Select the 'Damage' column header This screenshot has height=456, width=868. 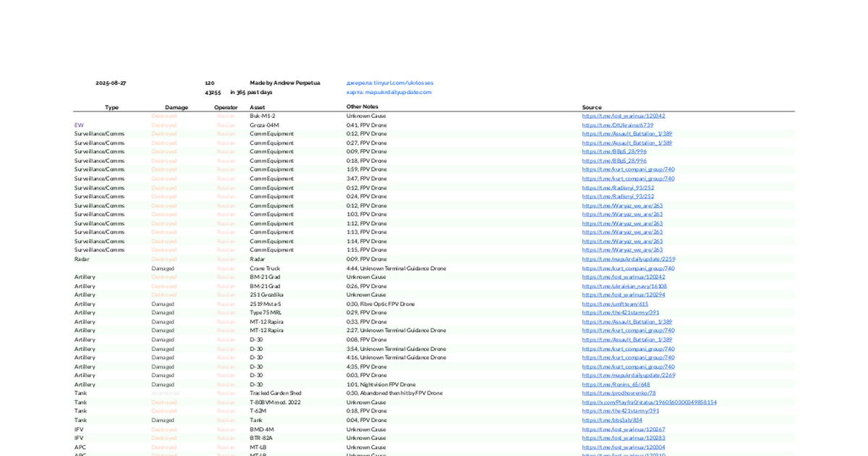(176, 107)
